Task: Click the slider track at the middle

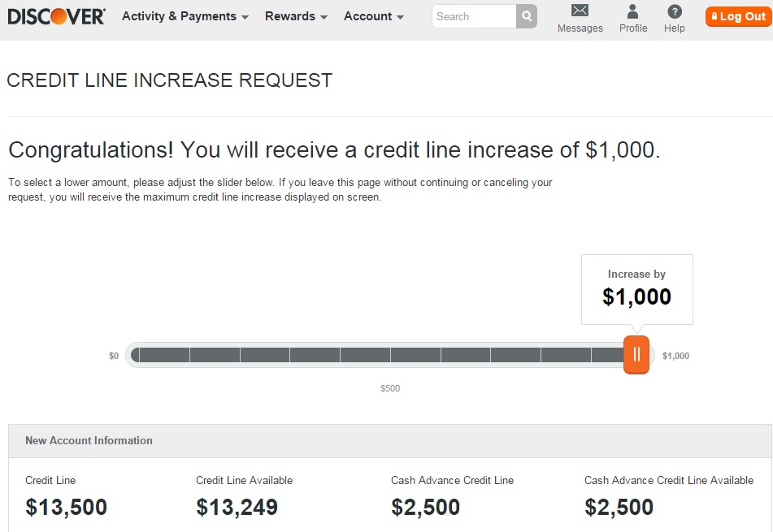Action: coord(390,355)
